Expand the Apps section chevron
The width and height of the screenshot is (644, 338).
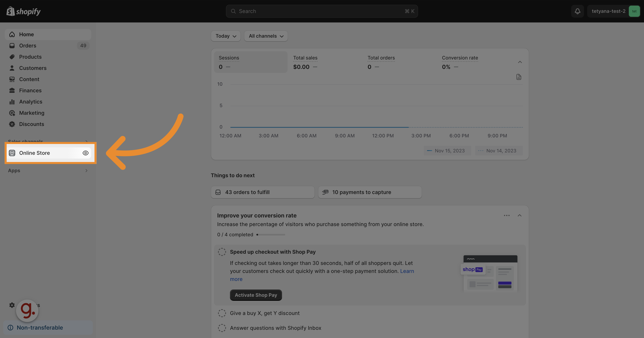point(86,171)
